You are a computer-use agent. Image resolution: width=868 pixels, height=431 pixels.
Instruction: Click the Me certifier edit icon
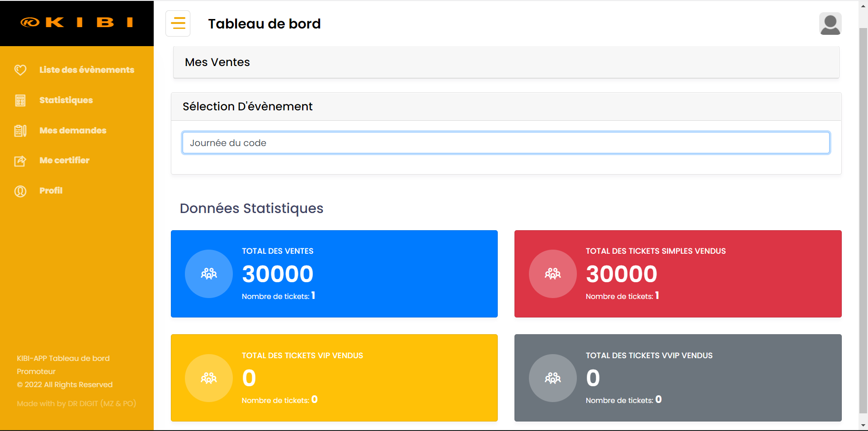point(20,161)
